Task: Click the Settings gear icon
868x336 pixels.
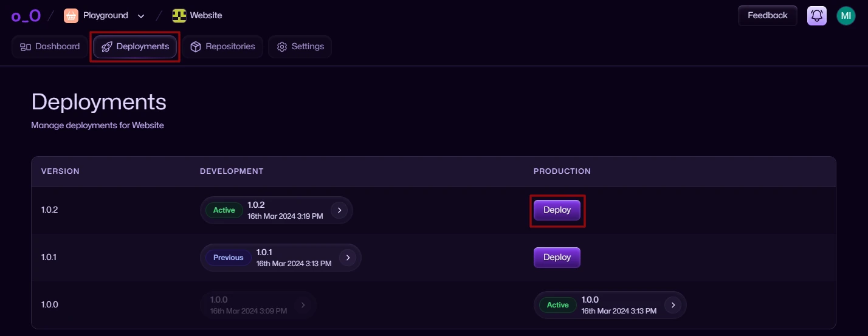Action: click(282, 47)
